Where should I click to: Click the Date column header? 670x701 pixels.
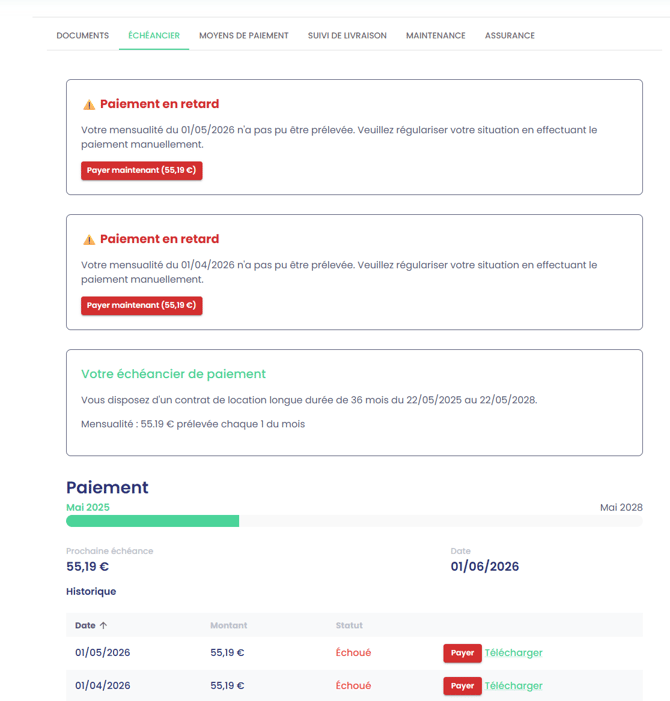click(85, 625)
